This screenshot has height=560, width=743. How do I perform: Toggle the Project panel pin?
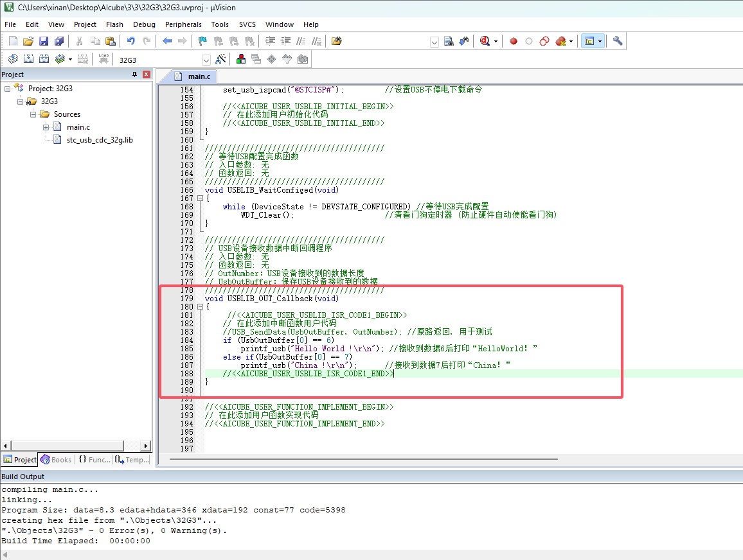[134, 74]
